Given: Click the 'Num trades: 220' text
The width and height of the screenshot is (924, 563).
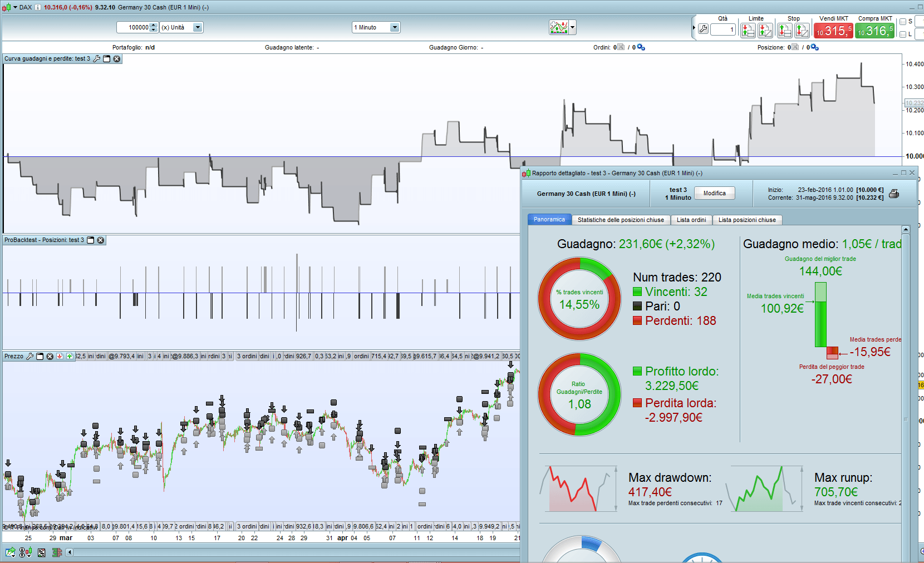Looking at the screenshot, I should (677, 277).
